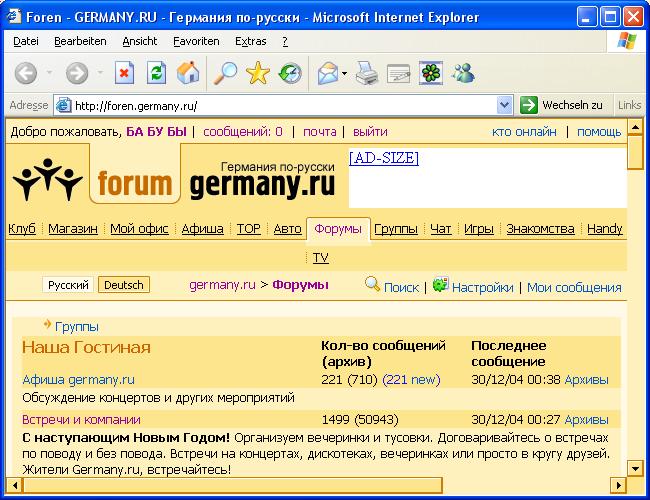650x500 pixels.
Task: Open the Search magnifier toolbar icon
Action: (x=226, y=73)
